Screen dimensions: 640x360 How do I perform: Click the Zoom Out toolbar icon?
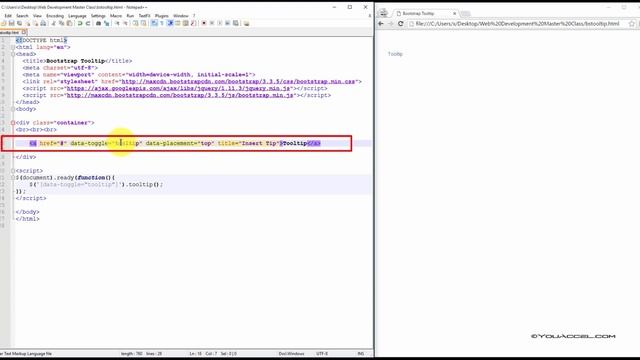point(126,23)
